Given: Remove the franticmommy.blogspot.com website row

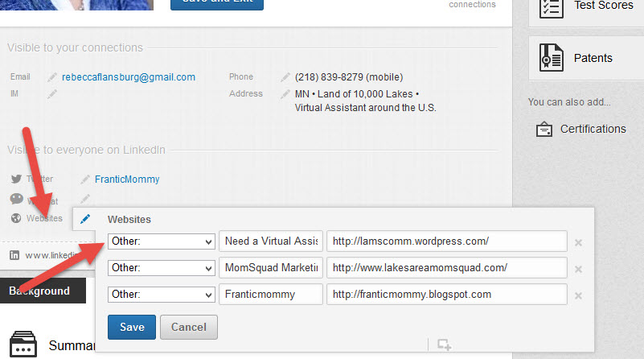Looking at the screenshot, I should point(578,295).
